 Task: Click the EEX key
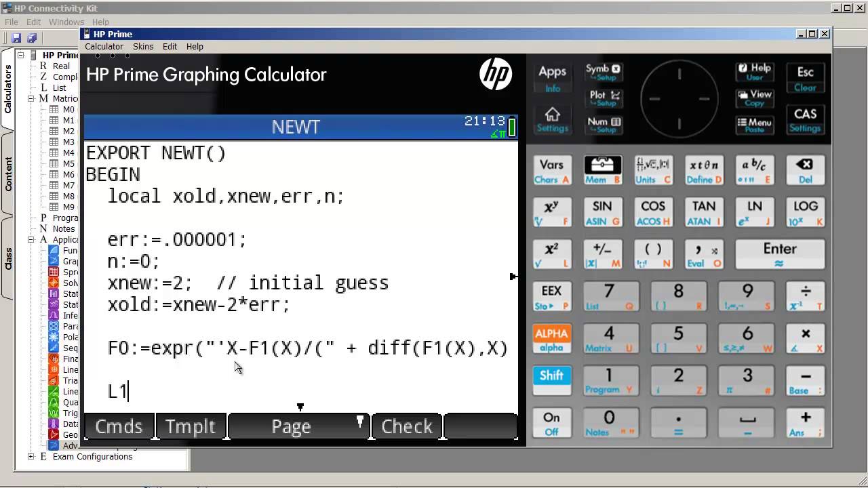click(x=551, y=297)
